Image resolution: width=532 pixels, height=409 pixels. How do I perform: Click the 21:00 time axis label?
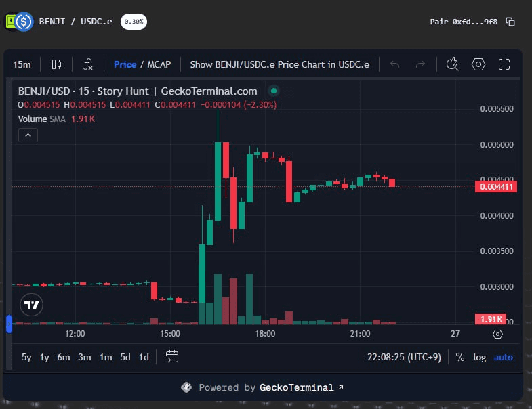tap(360, 334)
